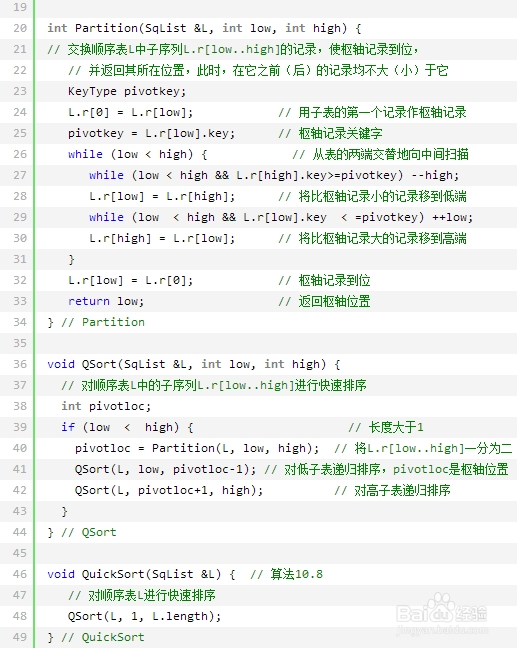Click the closing brace on line 43

click(64, 511)
